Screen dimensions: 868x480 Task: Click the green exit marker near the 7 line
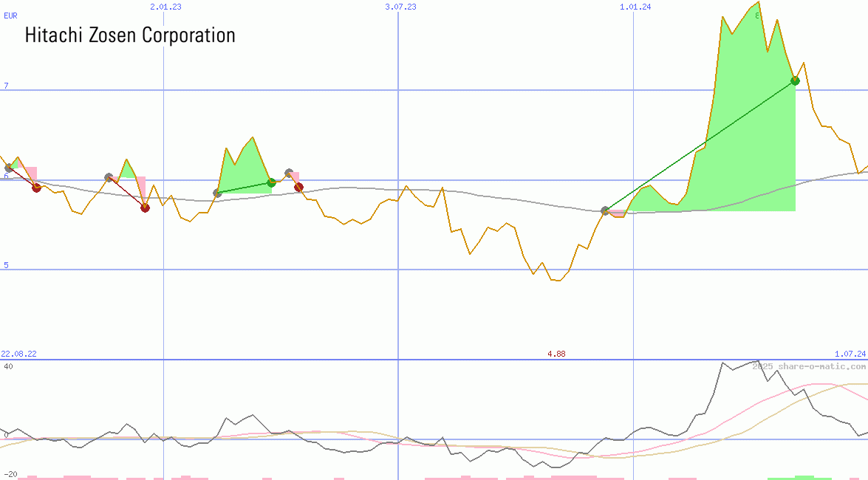(x=796, y=80)
